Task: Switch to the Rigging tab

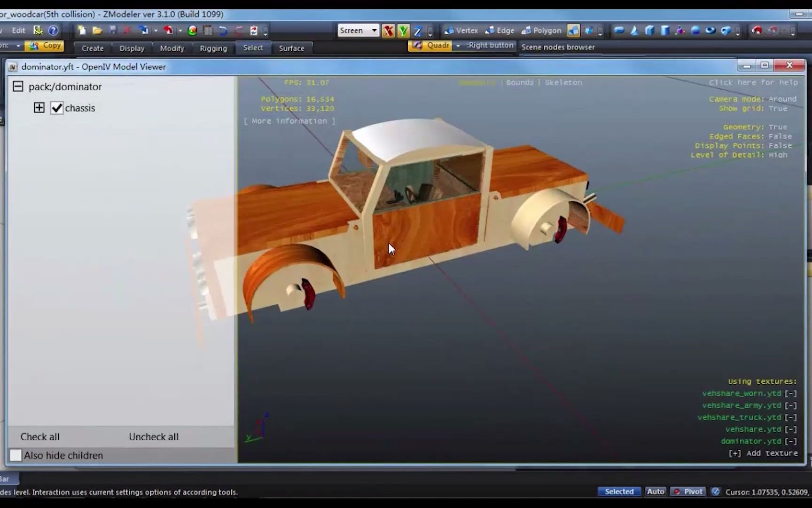Action: click(x=213, y=48)
